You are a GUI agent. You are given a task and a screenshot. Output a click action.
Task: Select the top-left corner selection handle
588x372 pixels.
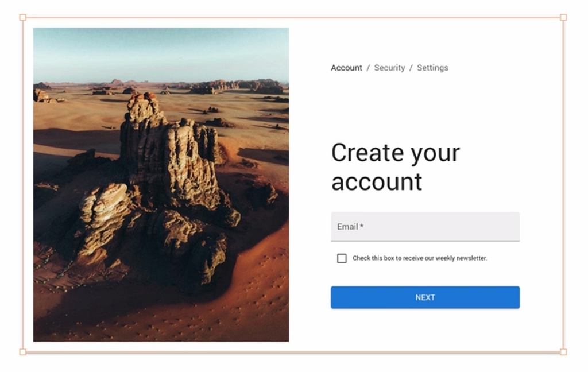point(23,17)
